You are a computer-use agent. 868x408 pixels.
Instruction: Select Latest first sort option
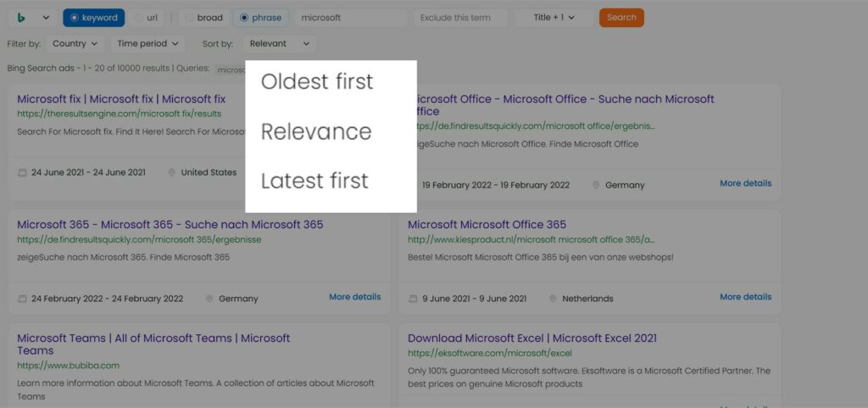pos(314,181)
